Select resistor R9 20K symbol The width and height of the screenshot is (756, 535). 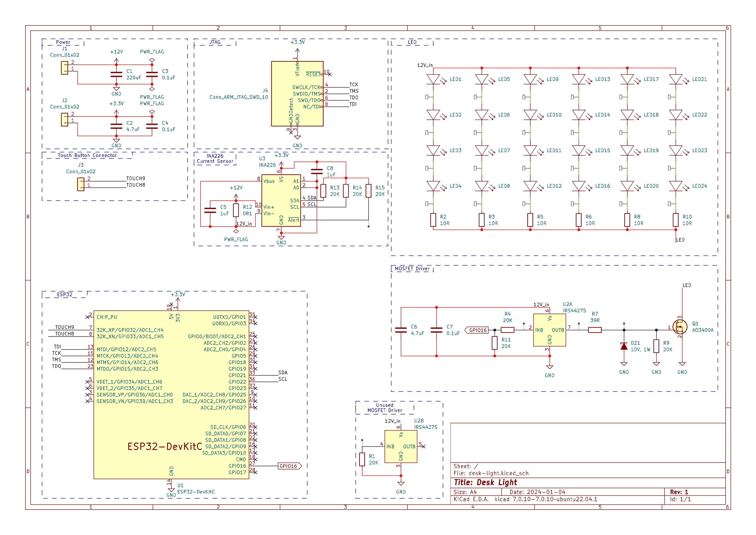[656, 346]
